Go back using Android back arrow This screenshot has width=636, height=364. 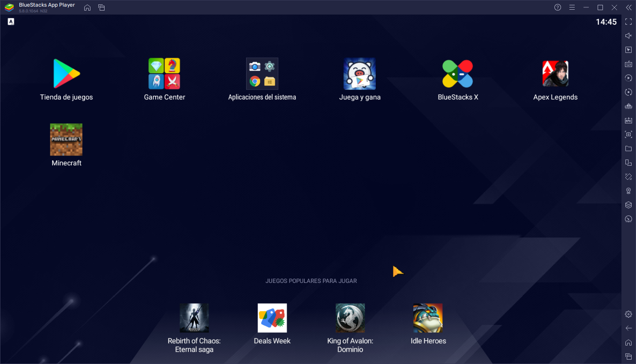[x=629, y=328]
